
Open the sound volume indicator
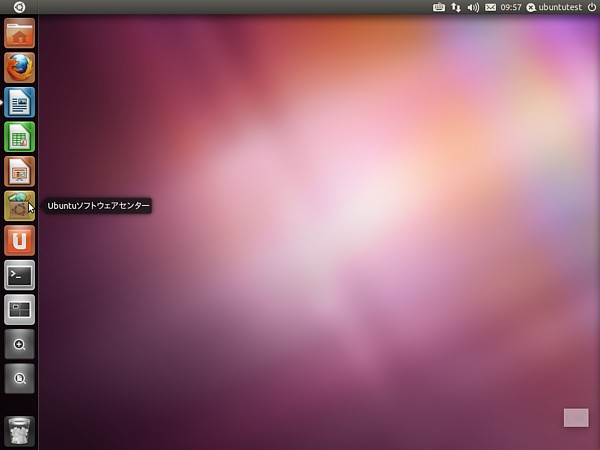click(x=473, y=7)
